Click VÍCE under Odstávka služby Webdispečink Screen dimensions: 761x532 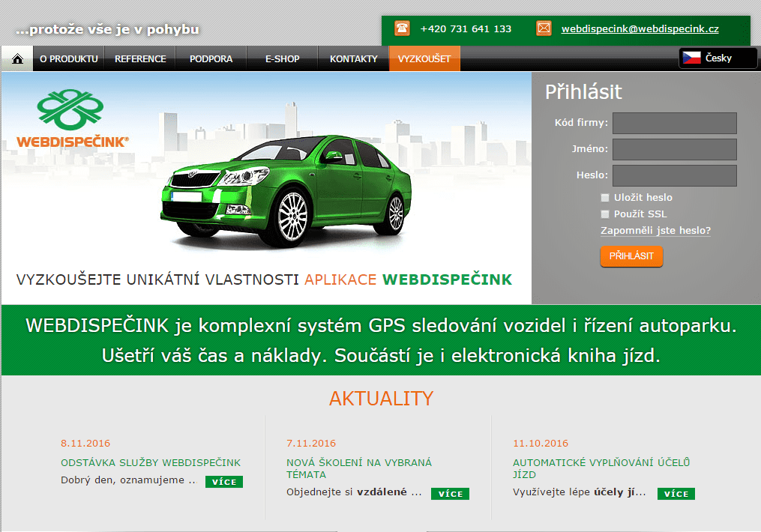tap(224, 482)
